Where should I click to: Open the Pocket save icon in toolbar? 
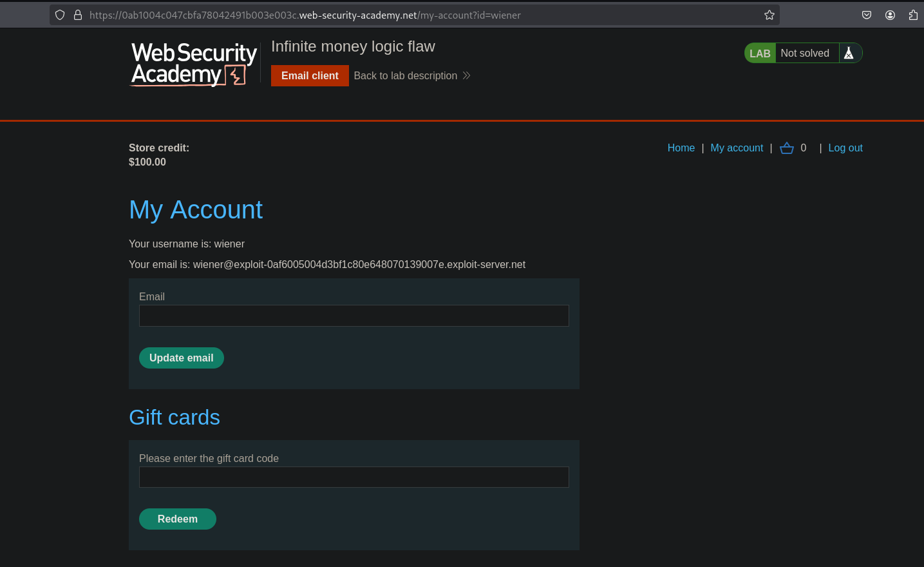[867, 15]
